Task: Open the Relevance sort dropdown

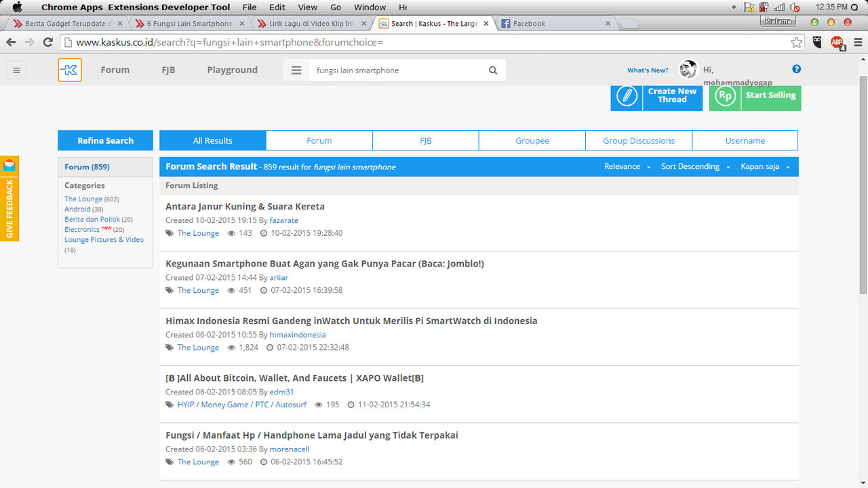Action: (x=627, y=167)
